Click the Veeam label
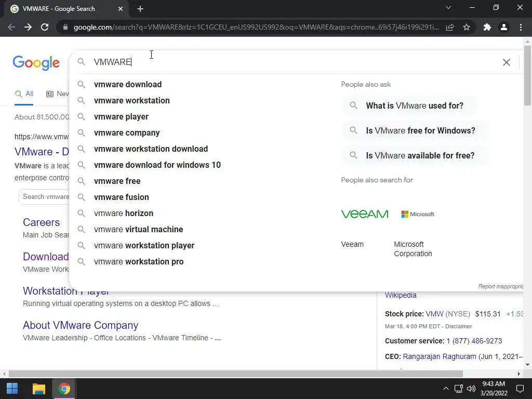 352,244
